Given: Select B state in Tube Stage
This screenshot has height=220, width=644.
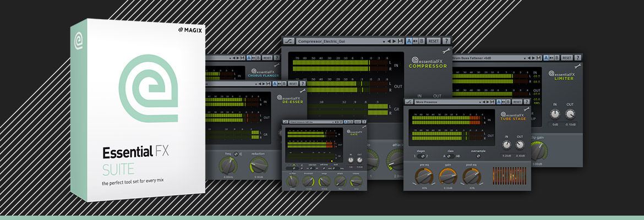Looking at the screenshot, I should point(509,102).
